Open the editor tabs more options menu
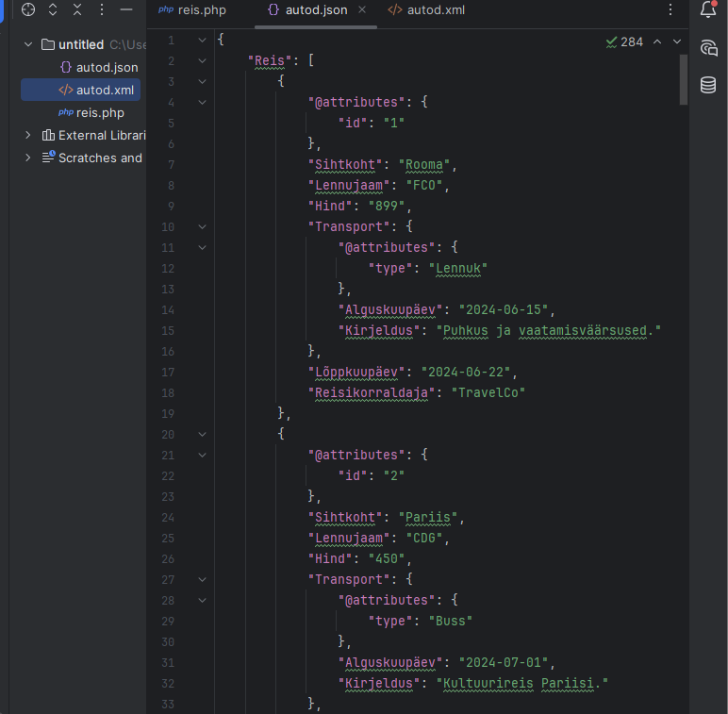The image size is (728, 714). click(670, 10)
